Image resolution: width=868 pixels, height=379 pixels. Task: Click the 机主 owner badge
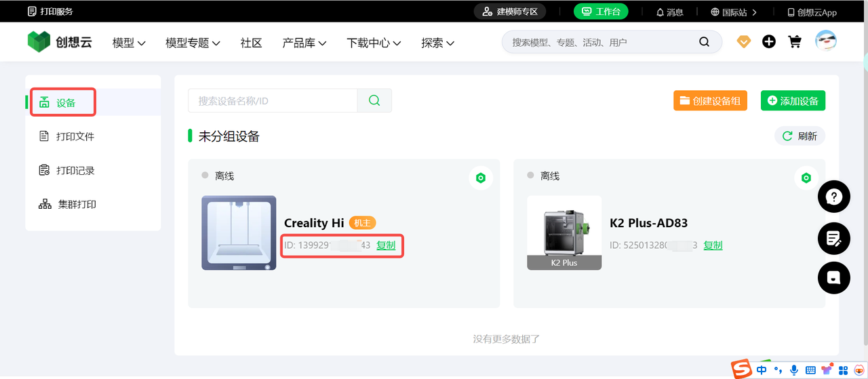362,223
